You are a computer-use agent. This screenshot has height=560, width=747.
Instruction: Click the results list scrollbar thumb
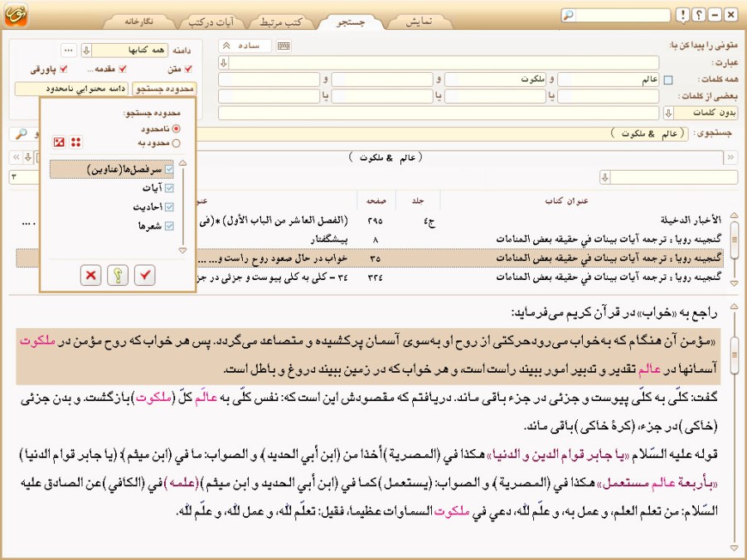click(734, 239)
